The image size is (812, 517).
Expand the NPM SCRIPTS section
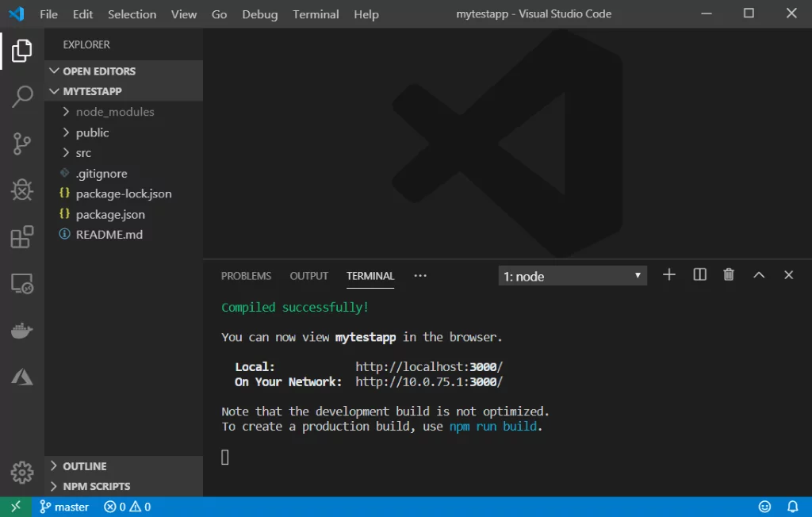point(124,486)
